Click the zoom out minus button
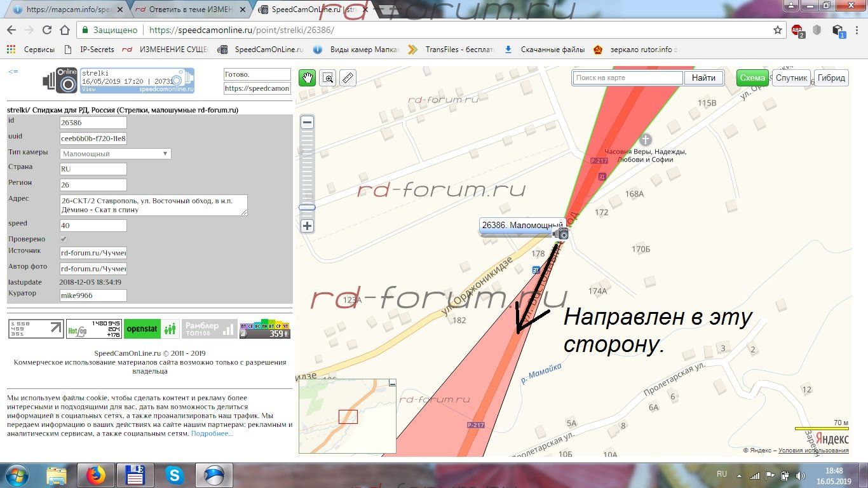 tap(308, 123)
